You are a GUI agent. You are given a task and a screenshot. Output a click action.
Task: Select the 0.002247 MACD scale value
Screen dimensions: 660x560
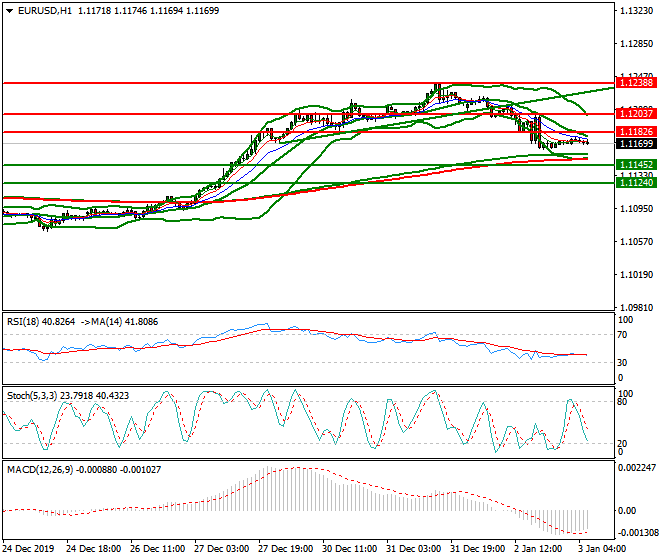tap(637, 468)
